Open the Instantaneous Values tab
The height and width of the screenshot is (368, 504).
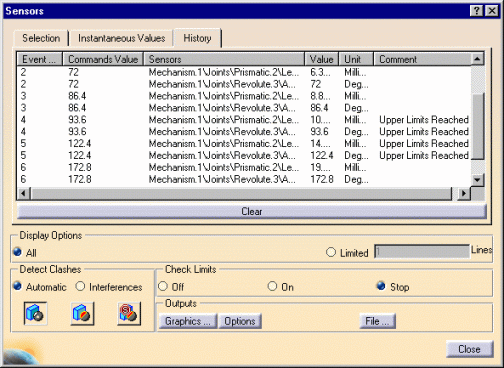121,38
